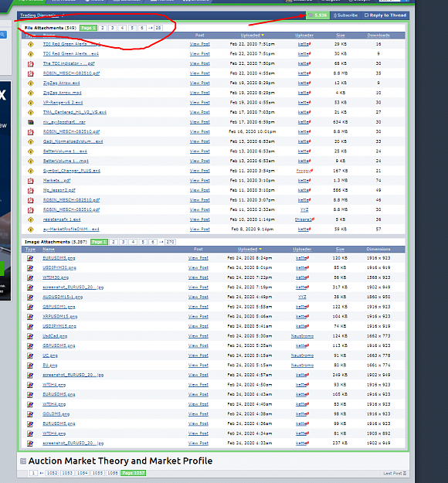Click image icon beside EU.png
The width and height of the screenshot is (448, 483).
(30, 366)
